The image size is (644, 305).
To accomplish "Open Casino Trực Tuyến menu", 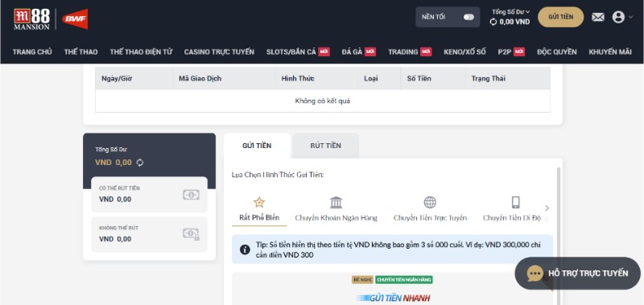I will point(219,52).
